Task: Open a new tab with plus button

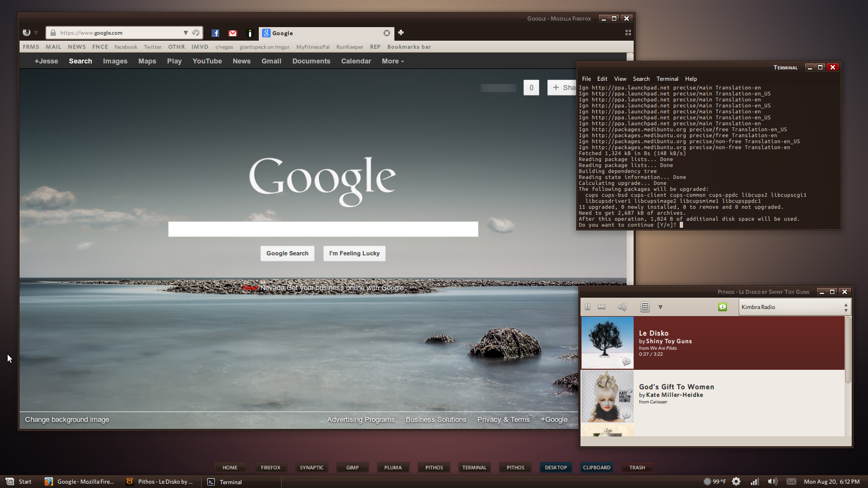Action: (401, 33)
